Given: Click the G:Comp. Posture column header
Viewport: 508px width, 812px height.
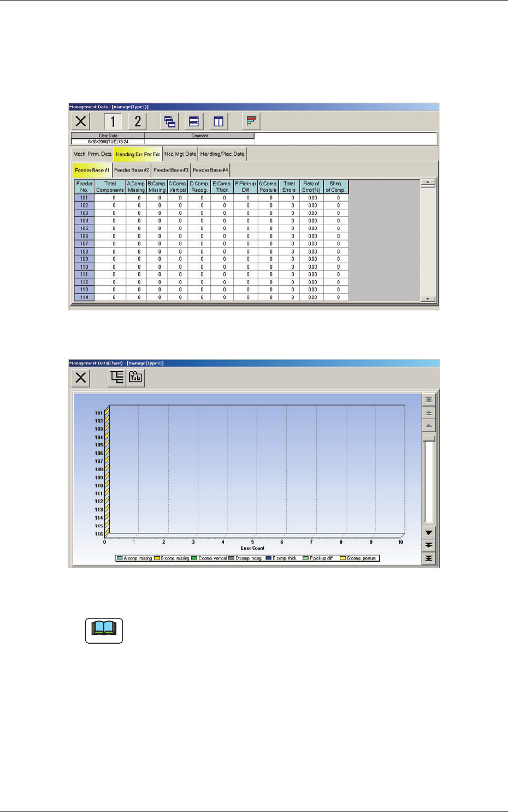Looking at the screenshot, I should click(268, 187).
